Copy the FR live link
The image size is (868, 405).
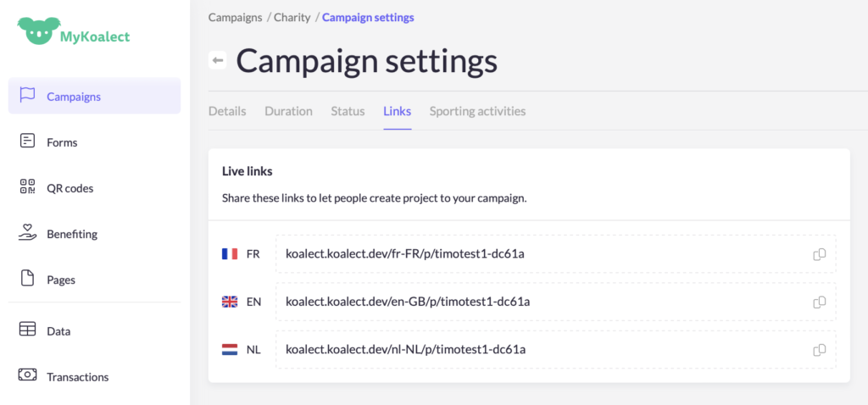(819, 254)
